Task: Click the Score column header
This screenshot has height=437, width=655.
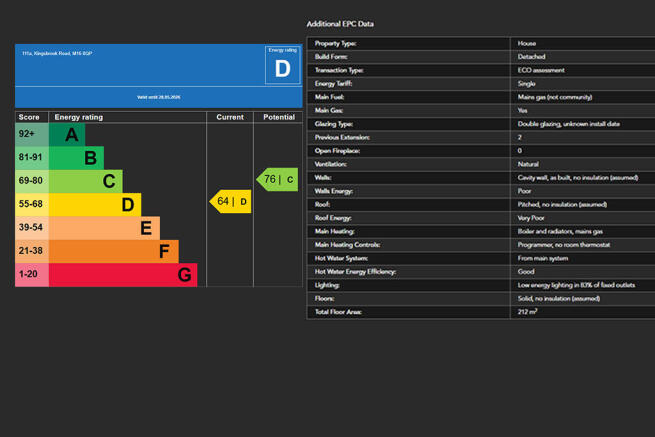Action: (29, 117)
